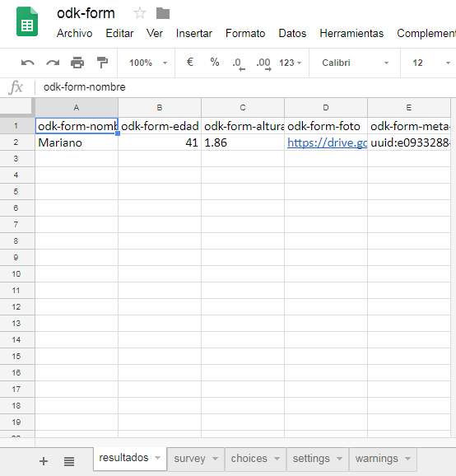Select the uuid:e0933288 cell
The height and width of the screenshot is (476, 456).
coord(409,142)
